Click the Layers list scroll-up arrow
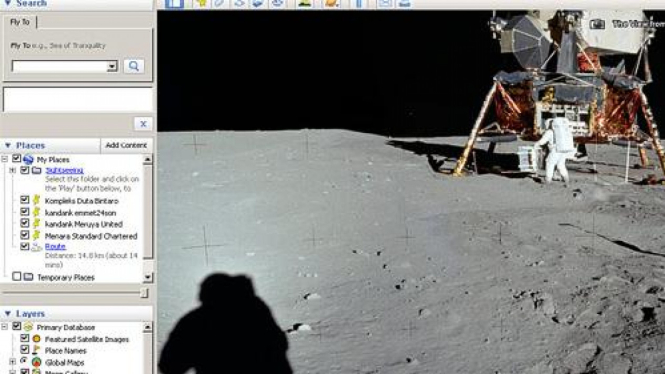This screenshot has width=665, height=374. point(148,327)
